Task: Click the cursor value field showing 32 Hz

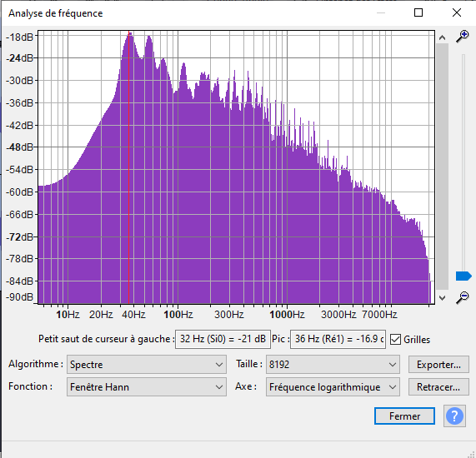Action: (223, 339)
